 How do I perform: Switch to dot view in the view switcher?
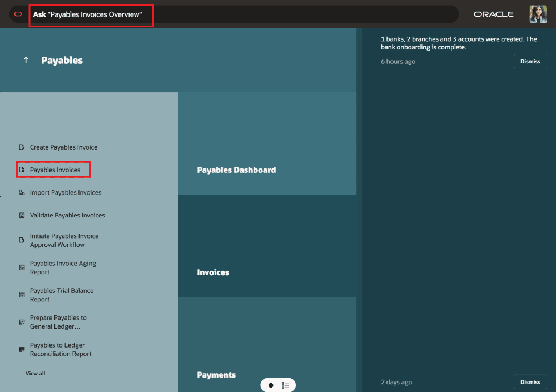tap(270, 384)
